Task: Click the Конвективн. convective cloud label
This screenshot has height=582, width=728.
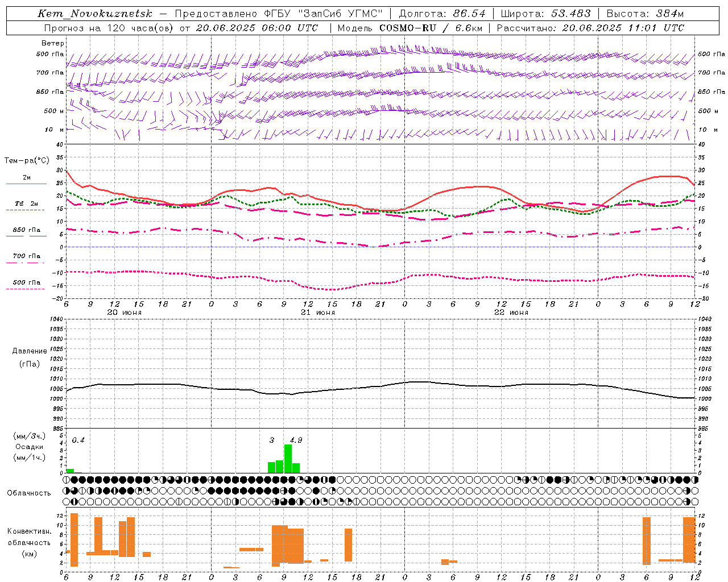Action: (x=30, y=531)
